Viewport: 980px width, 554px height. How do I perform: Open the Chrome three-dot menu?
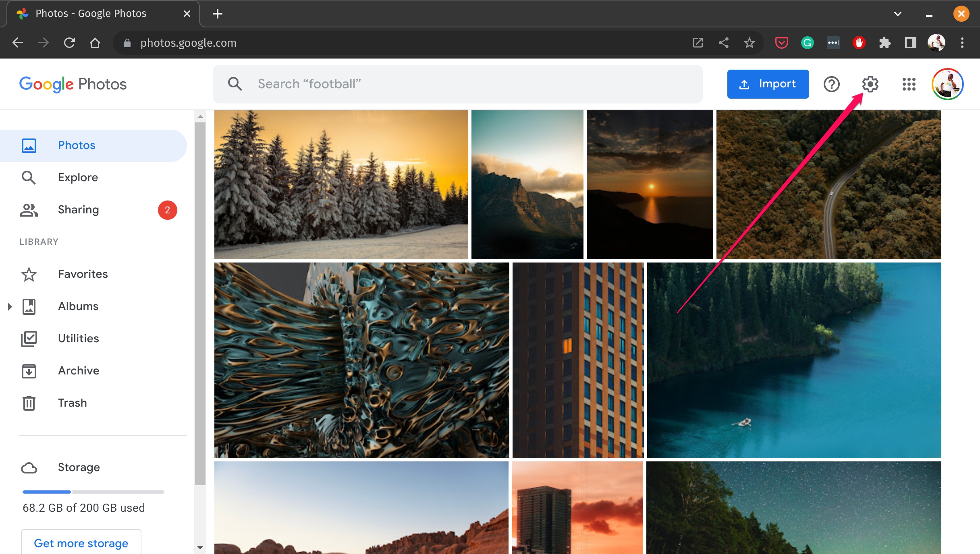point(962,43)
